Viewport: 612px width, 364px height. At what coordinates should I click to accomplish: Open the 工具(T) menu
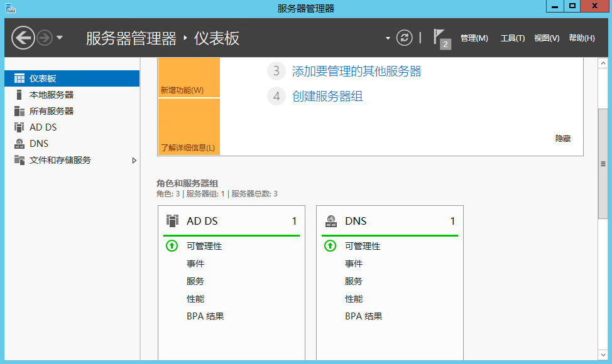[513, 38]
